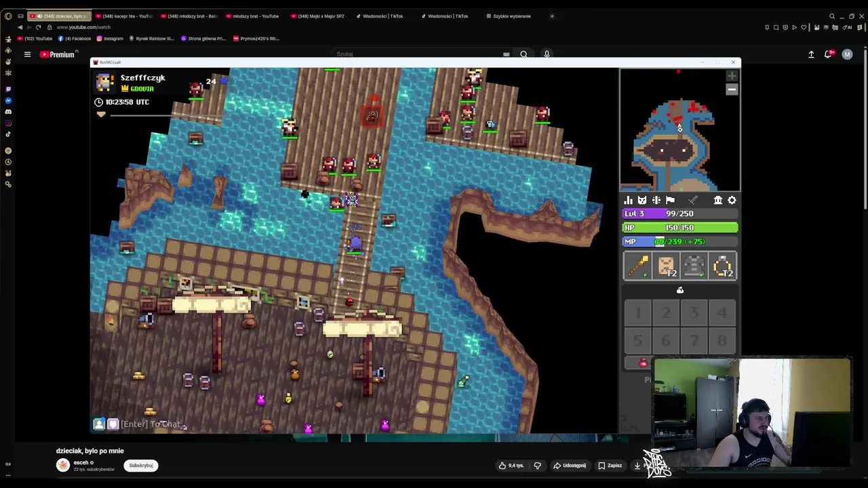The image size is (868, 488).
Task: Click the Szefffczyk player portrait
Action: (105, 82)
